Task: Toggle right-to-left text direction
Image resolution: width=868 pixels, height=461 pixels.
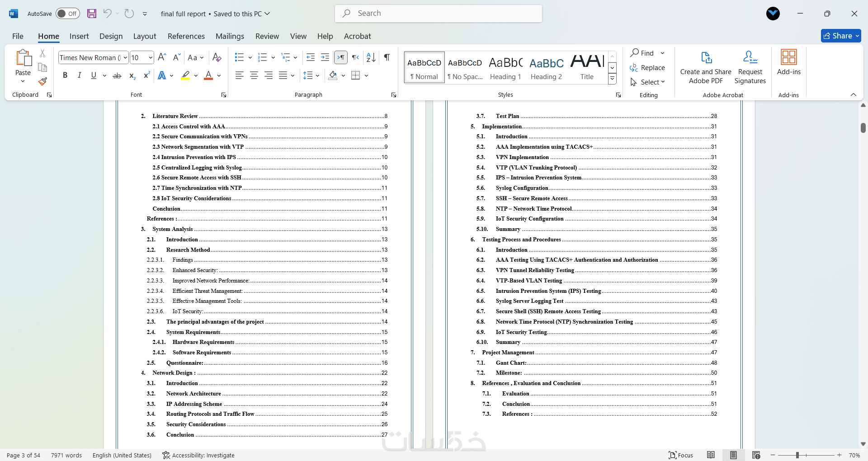Action: (x=356, y=57)
